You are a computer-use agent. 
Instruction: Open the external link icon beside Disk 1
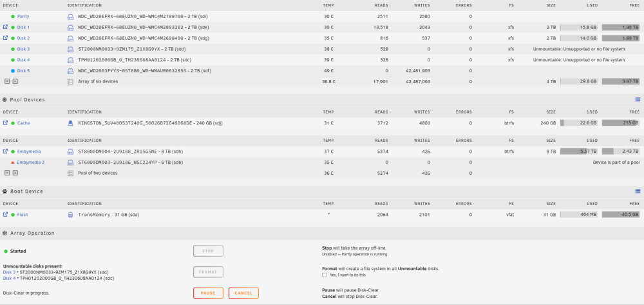pyautogui.click(x=5, y=27)
